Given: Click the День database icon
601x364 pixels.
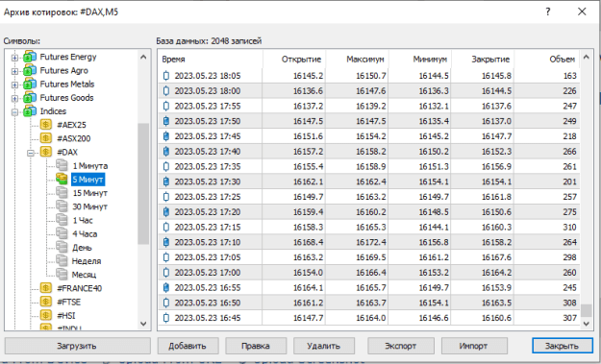Looking at the screenshot, I should click(x=62, y=247).
